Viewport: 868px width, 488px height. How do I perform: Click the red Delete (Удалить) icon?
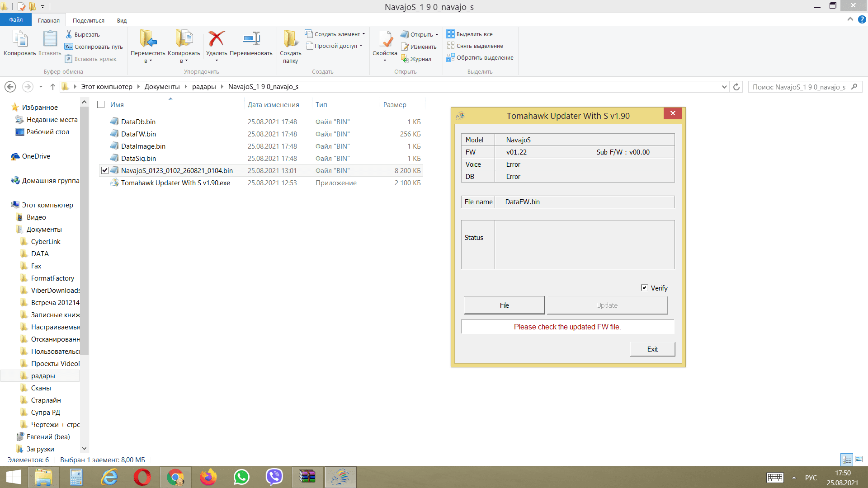point(217,39)
